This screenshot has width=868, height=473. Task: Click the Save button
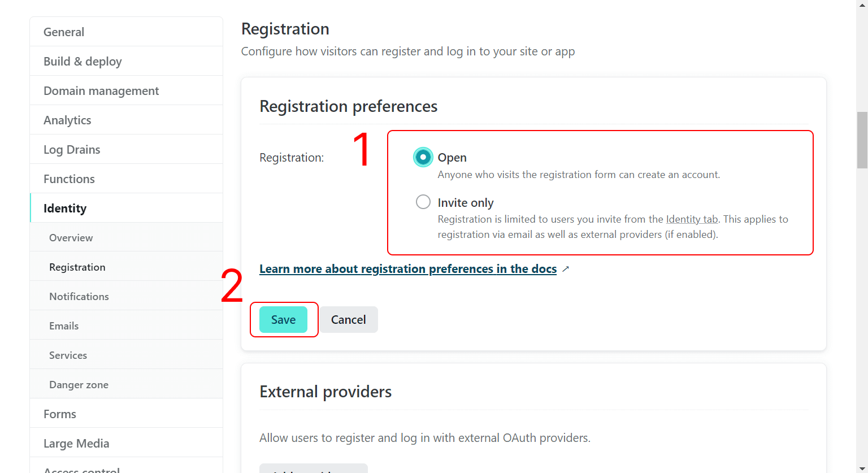pos(283,320)
